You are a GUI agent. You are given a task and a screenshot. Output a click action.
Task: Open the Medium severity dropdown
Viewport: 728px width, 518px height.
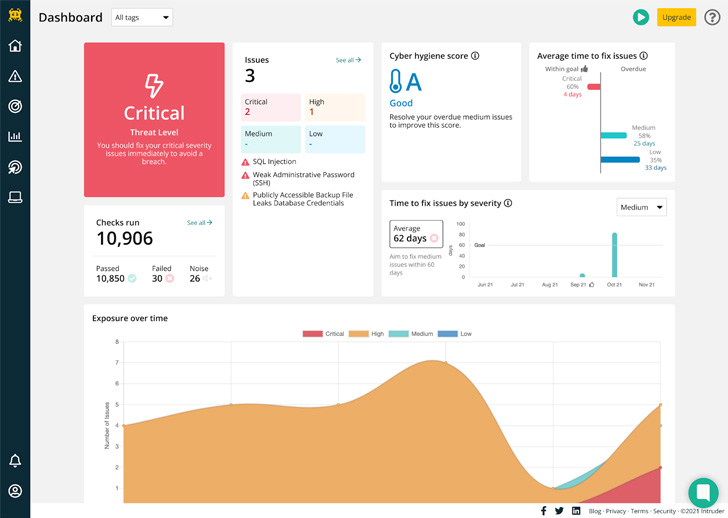(x=641, y=207)
